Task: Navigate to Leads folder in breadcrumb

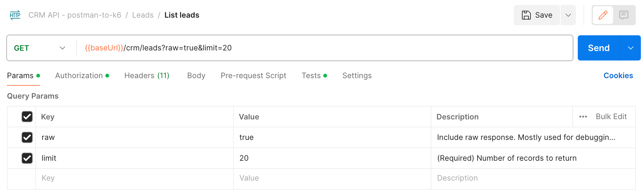Action: pyautogui.click(x=143, y=15)
